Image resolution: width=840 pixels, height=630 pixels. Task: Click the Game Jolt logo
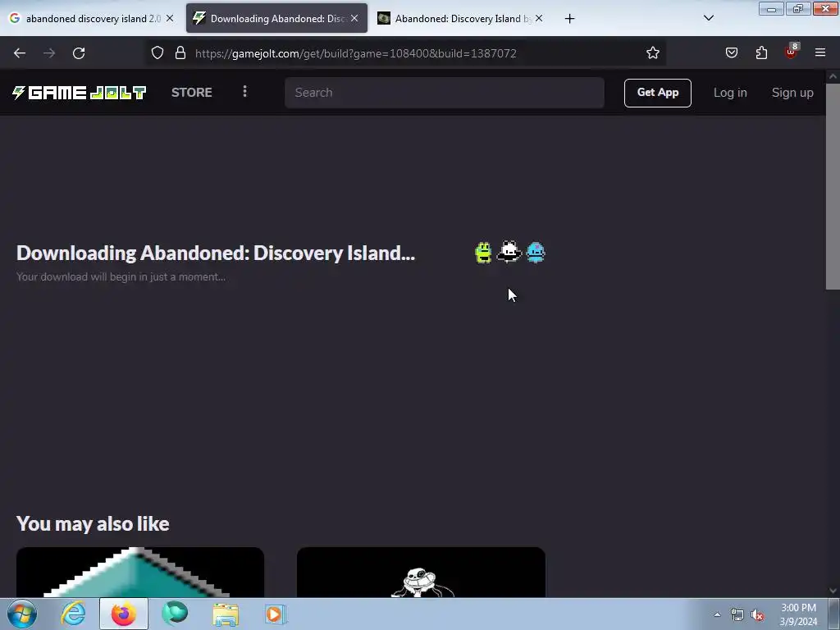80,93
